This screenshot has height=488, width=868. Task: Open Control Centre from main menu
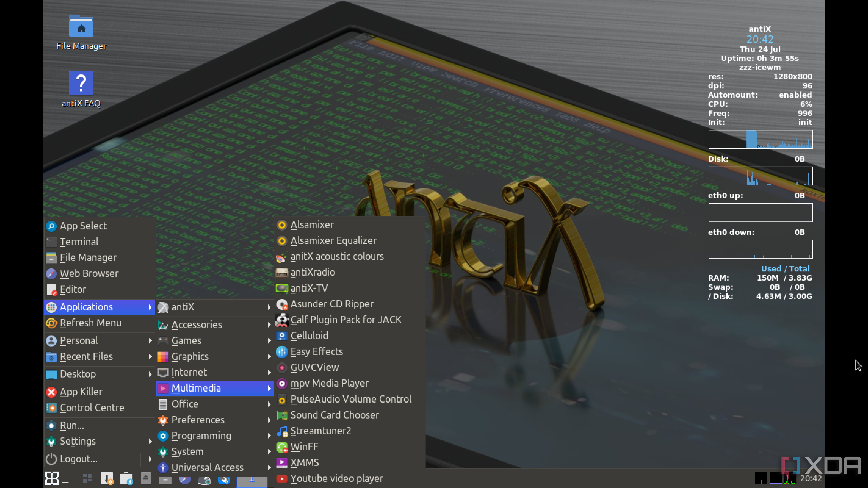pos(92,408)
